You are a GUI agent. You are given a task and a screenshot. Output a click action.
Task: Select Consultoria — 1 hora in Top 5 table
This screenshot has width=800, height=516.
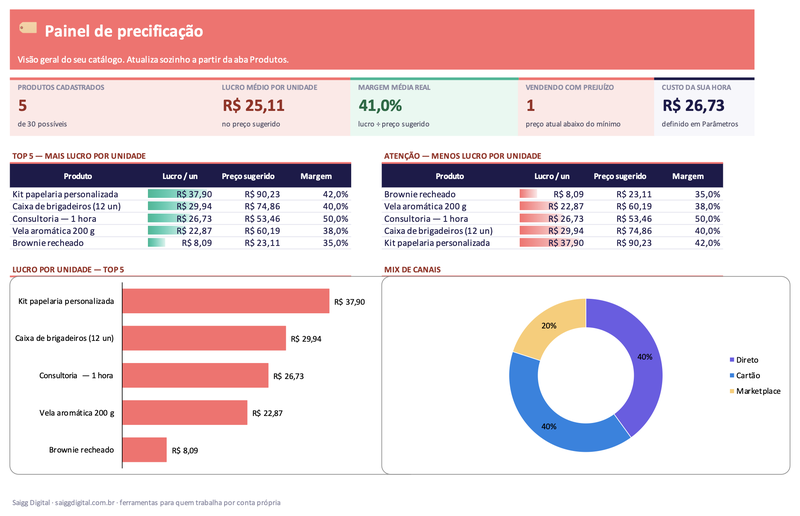click(x=54, y=218)
